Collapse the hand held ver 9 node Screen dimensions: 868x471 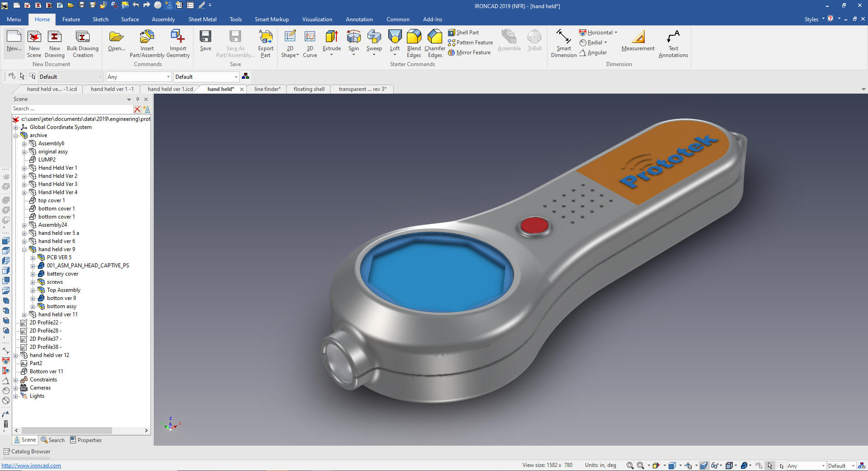point(24,249)
